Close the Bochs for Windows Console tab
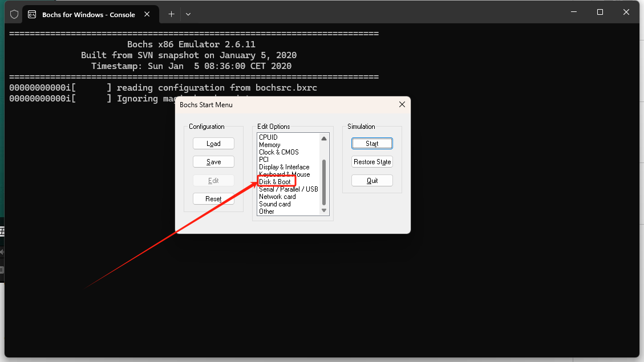Viewport: 644px width, 362px height. click(x=147, y=14)
